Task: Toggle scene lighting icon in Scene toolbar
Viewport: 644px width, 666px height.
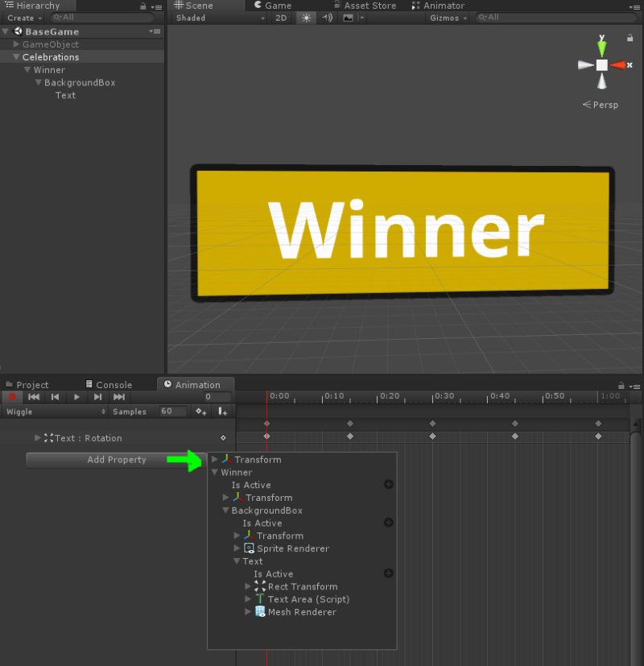Action: coord(305,17)
